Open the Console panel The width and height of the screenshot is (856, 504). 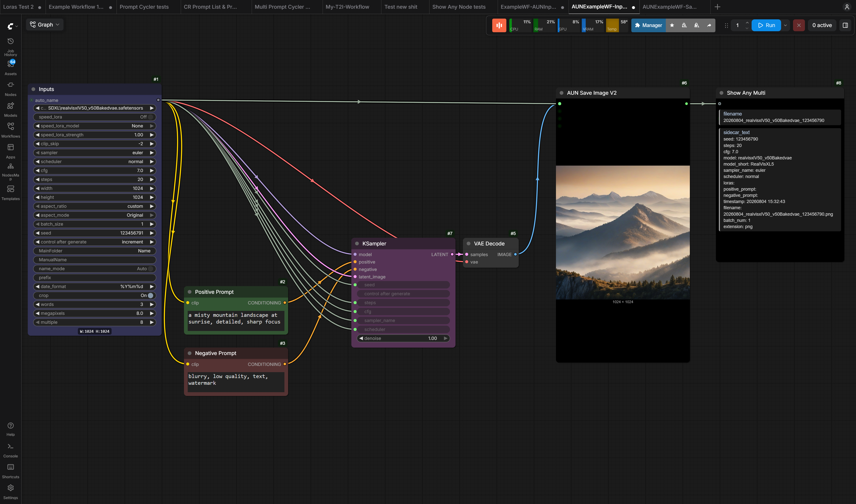(10, 450)
